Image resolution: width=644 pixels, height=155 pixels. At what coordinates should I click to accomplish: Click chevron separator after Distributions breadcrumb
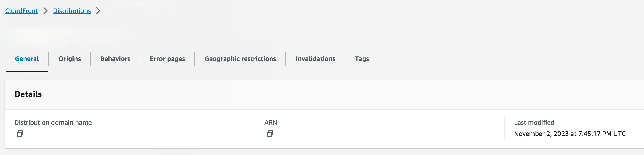click(98, 11)
